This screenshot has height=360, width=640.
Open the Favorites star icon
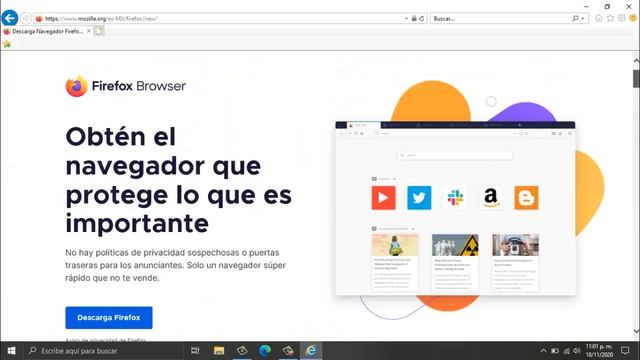click(610, 18)
